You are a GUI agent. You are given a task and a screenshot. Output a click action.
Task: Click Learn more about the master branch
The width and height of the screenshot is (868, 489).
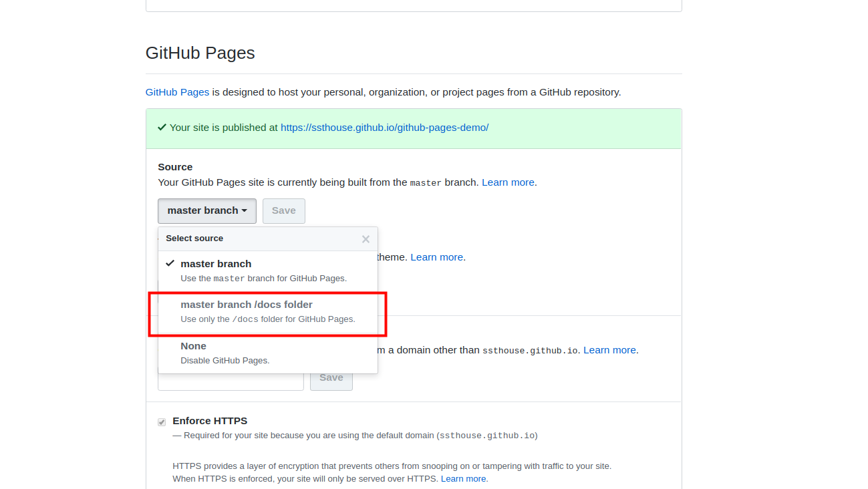tap(507, 182)
